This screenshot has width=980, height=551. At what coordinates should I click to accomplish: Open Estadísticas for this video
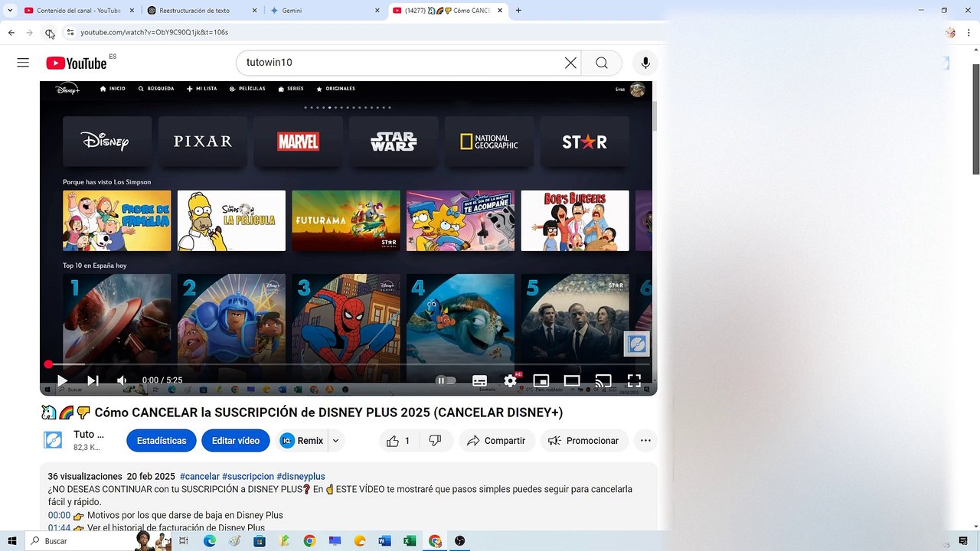162,441
